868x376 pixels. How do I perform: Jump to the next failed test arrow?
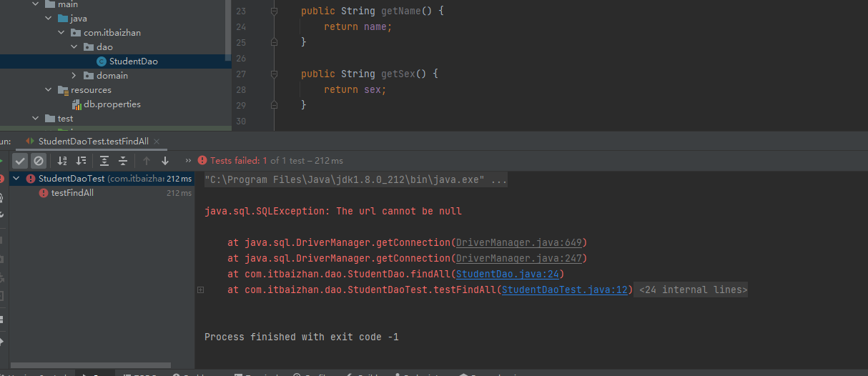click(x=165, y=161)
